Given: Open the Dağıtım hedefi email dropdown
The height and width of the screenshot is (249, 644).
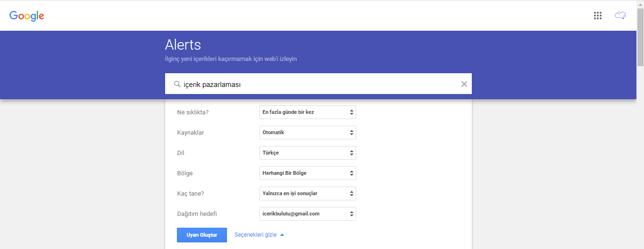Looking at the screenshot, I should tap(308, 214).
